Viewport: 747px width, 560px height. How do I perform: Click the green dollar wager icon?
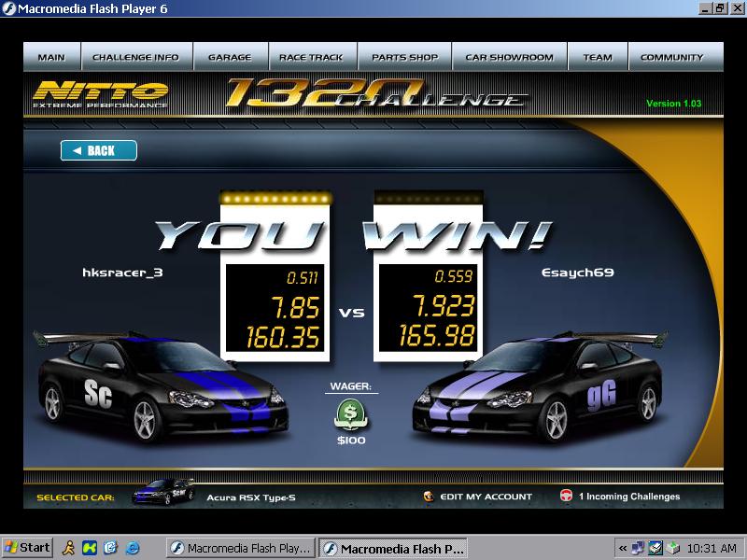pos(351,414)
